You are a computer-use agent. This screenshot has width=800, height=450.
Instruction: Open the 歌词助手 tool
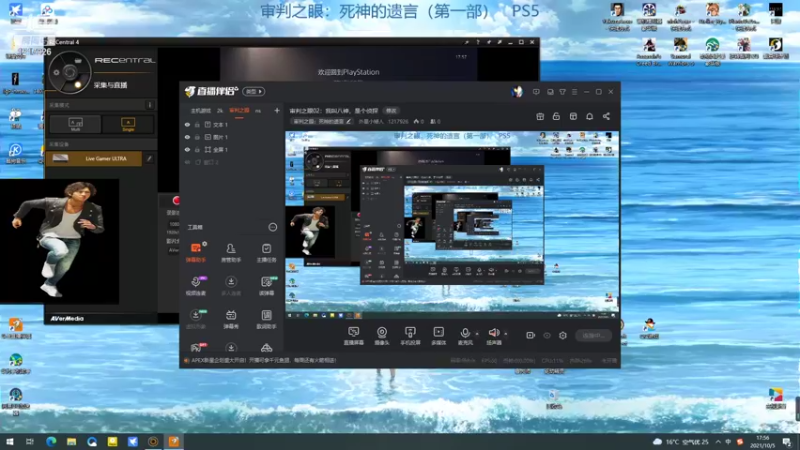tap(266, 319)
